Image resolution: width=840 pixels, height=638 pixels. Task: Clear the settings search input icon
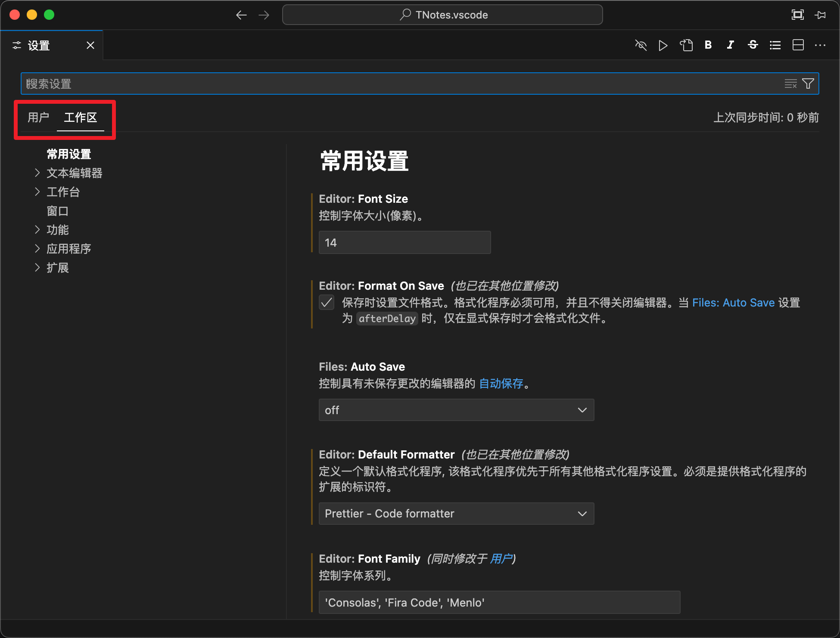(790, 84)
